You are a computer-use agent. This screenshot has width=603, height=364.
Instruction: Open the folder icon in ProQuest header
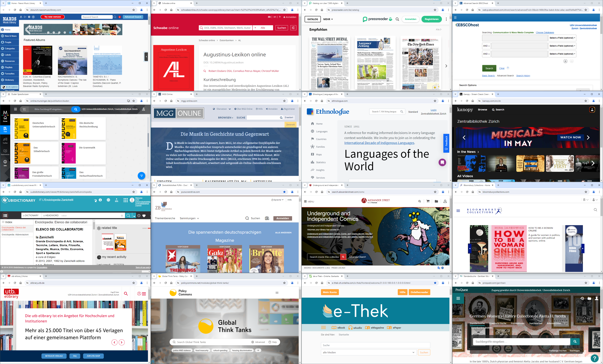click(x=589, y=298)
